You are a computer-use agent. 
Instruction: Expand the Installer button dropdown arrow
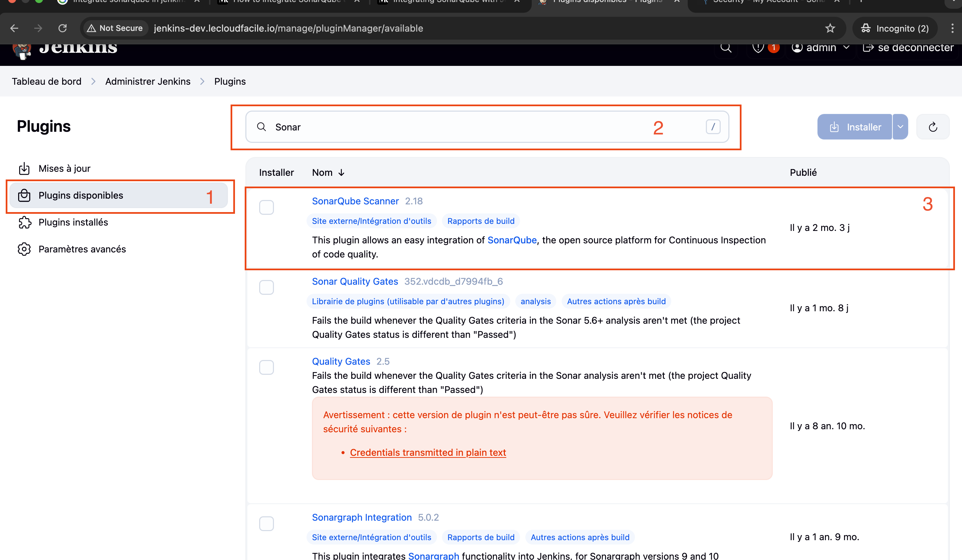pyautogui.click(x=900, y=127)
